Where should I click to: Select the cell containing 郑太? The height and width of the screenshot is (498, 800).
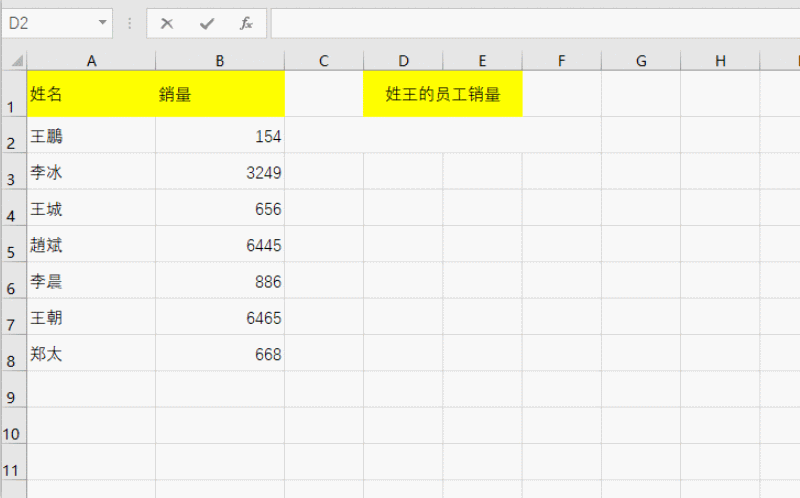tap(91, 353)
